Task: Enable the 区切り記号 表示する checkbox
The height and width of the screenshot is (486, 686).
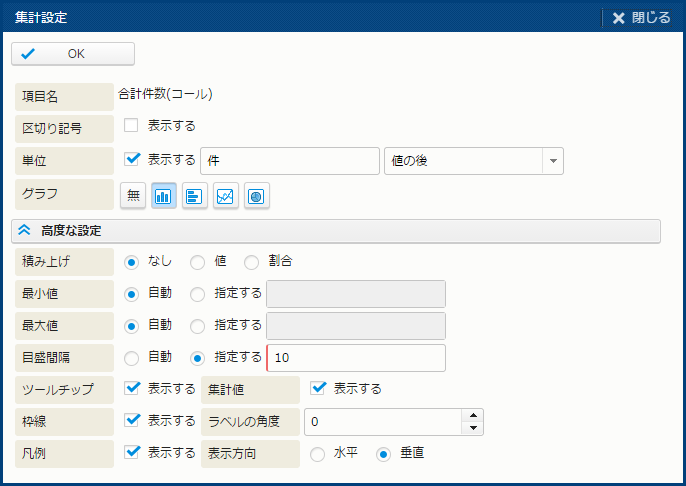Action: (x=131, y=126)
